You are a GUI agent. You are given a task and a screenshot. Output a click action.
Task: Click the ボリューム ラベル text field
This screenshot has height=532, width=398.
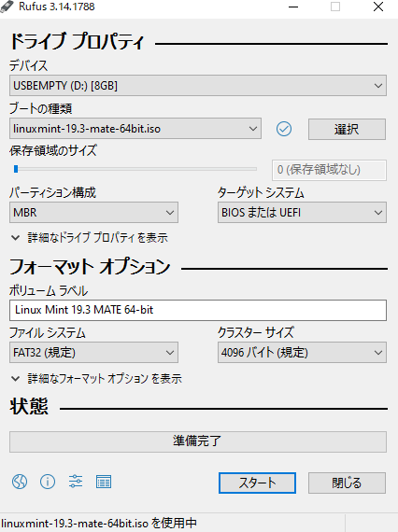[x=198, y=310]
